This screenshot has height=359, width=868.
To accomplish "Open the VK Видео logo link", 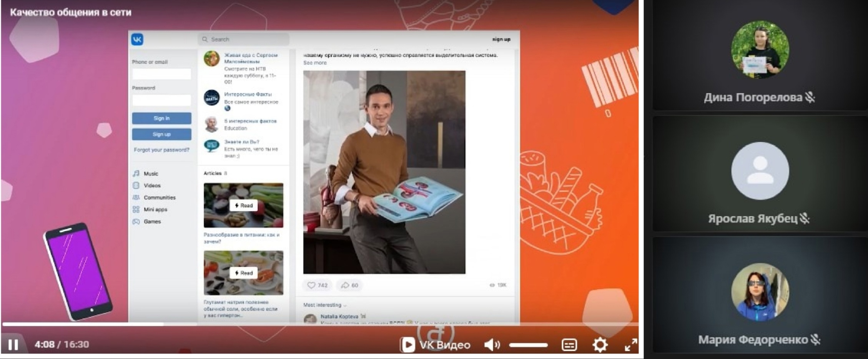I will click(435, 345).
